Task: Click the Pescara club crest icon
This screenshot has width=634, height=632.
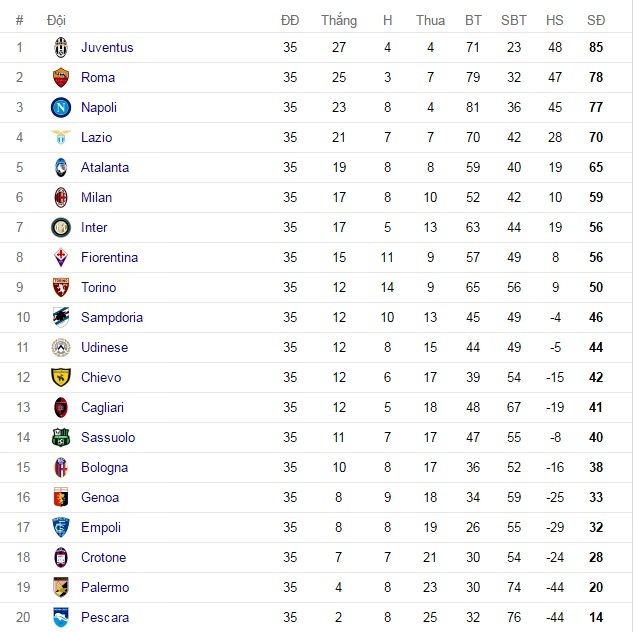Action: 61,617
